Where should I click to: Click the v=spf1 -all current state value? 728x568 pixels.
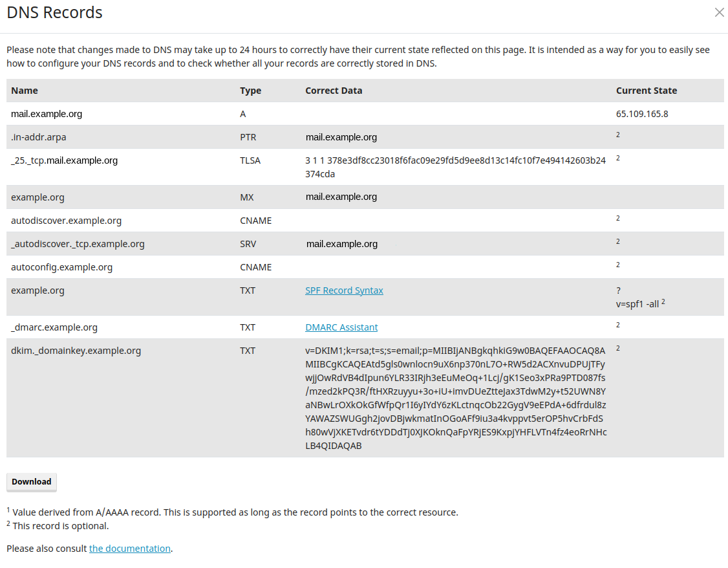(x=636, y=303)
